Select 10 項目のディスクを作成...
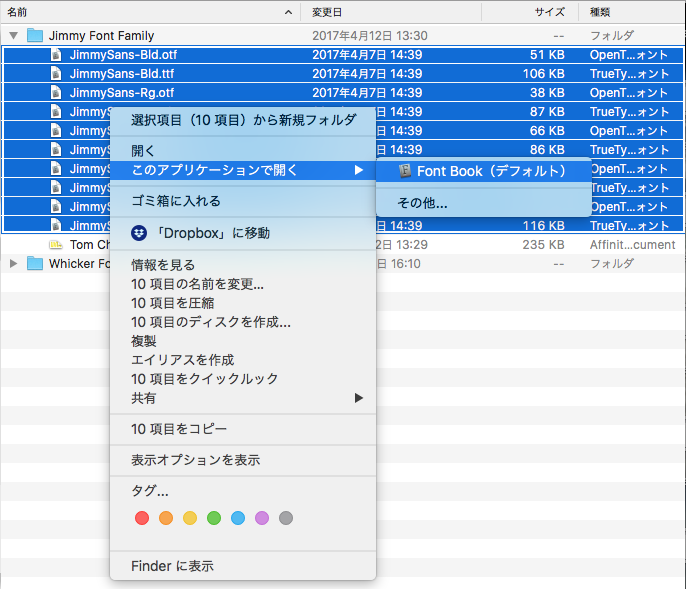Image resolution: width=686 pixels, height=589 pixels. (x=211, y=322)
